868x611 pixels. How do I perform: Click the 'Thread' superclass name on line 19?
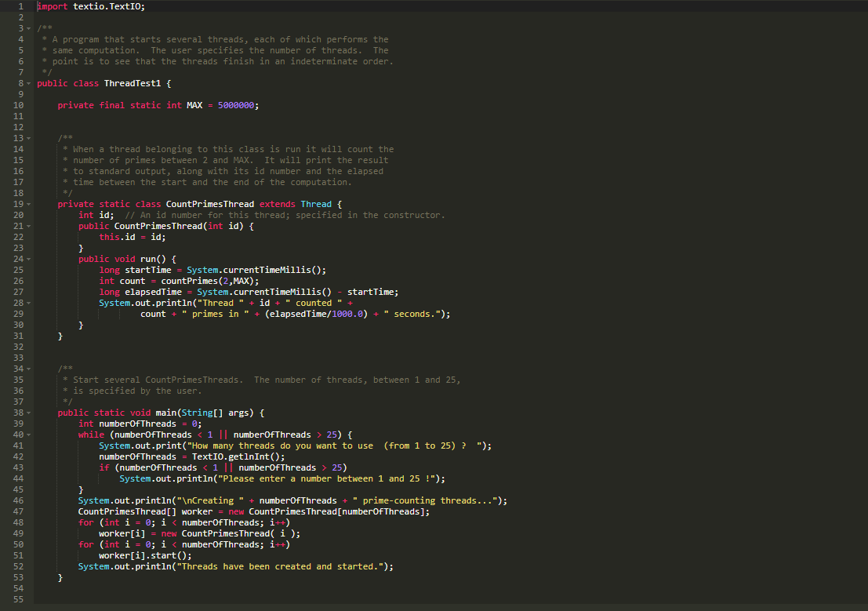click(x=316, y=204)
